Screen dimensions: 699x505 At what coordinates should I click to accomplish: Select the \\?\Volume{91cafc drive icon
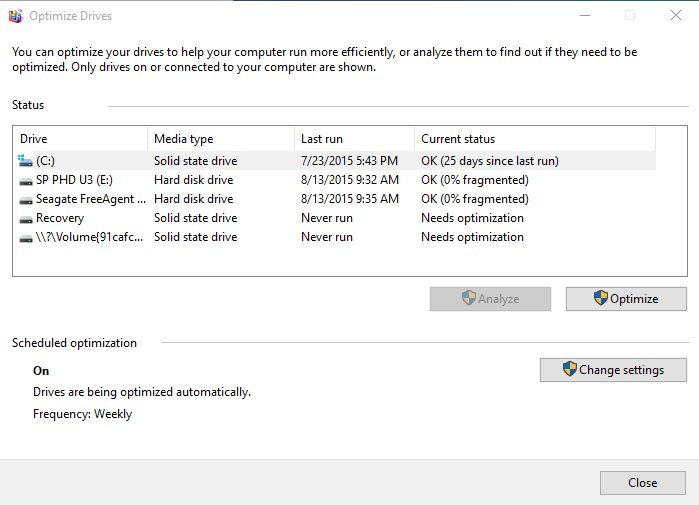(x=26, y=238)
